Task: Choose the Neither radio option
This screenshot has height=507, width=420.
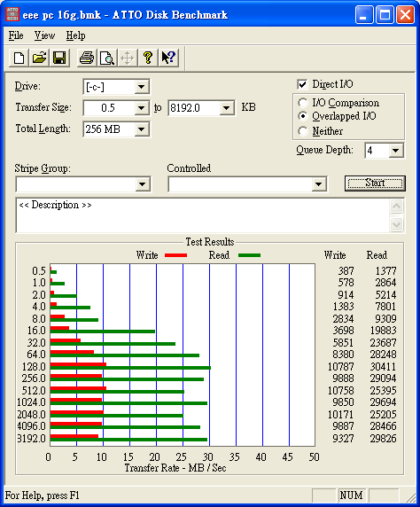Action: click(x=303, y=131)
